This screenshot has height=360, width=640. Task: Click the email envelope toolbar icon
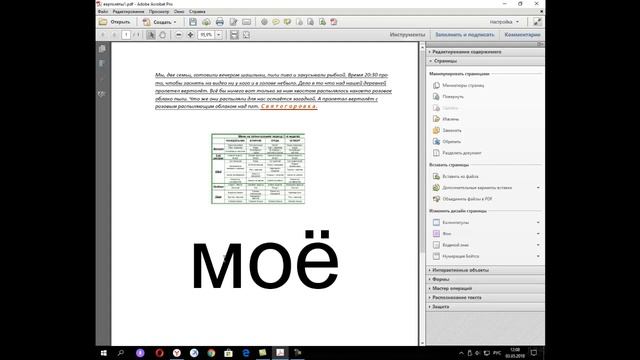point(247,22)
